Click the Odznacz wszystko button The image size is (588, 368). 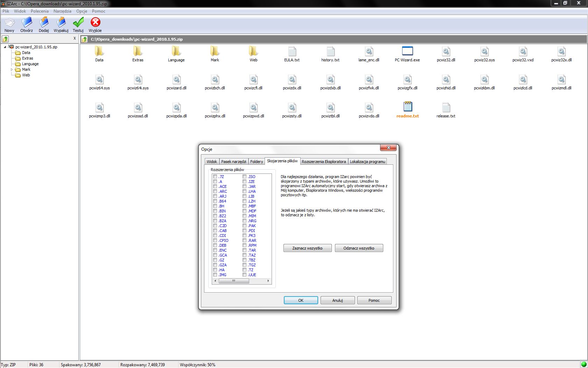tap(359, 248)
